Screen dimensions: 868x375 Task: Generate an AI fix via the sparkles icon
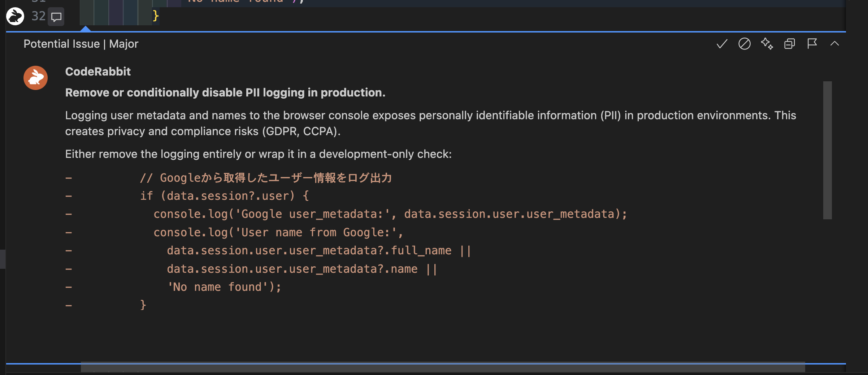click(x=767, y=44)
